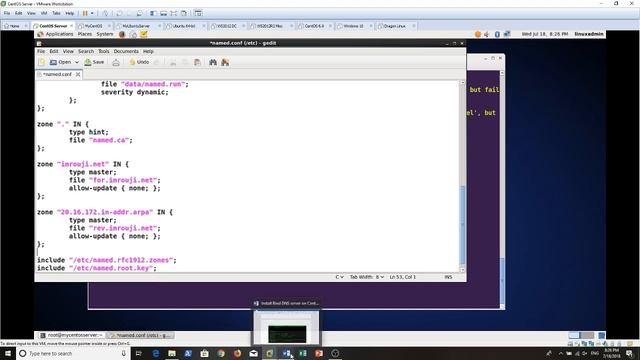Switch to the Dragon Linux VM tab

click(395, 26)
